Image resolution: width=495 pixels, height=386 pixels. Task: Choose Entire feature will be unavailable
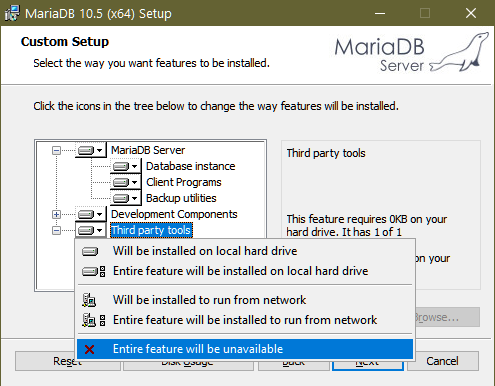pos(245,349)
